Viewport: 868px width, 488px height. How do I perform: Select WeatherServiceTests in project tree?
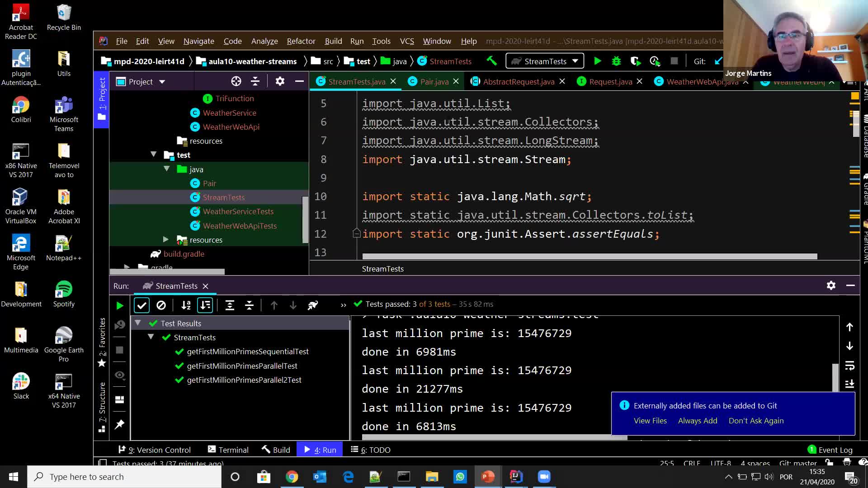coord(238,211)
